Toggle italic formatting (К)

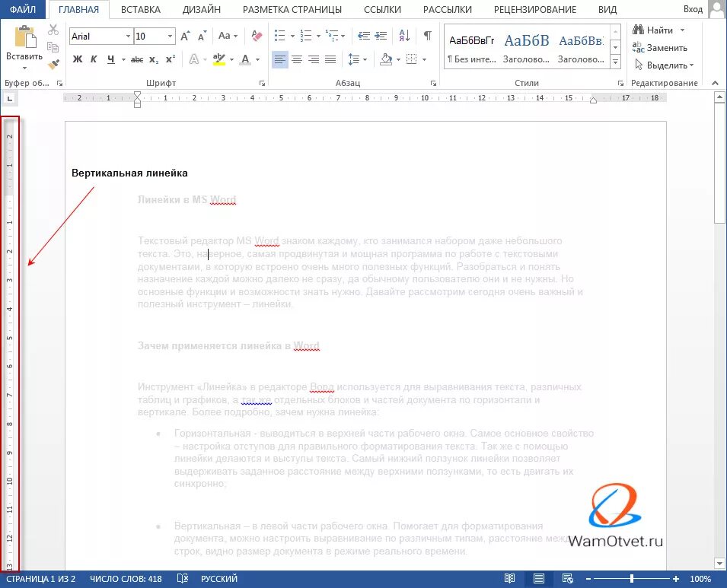[x=94, y=59]
